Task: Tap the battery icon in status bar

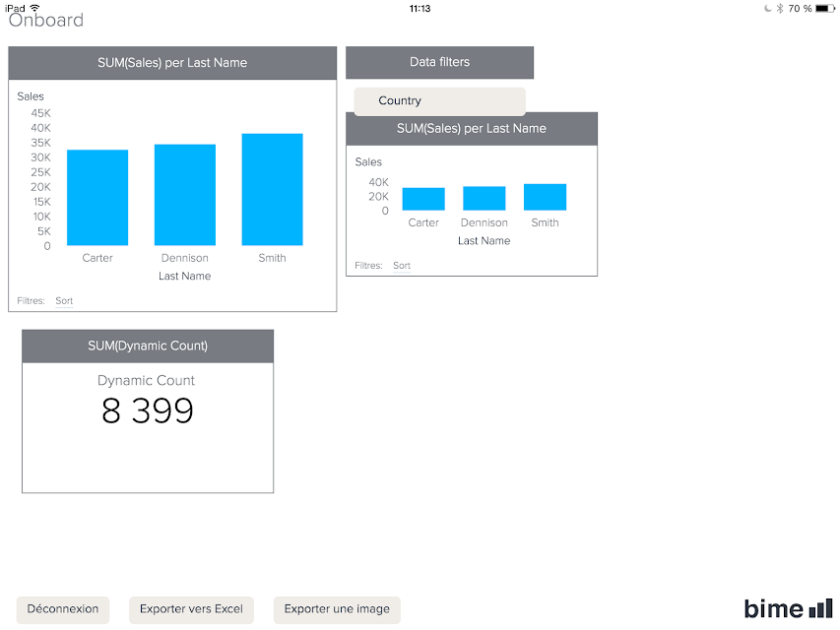Action: click(x=824, y=9)
